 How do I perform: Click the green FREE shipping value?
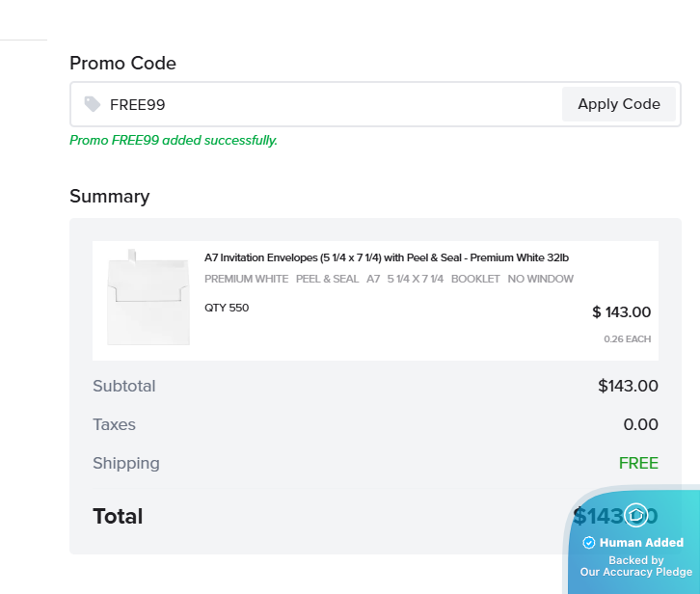coord(638,463)
